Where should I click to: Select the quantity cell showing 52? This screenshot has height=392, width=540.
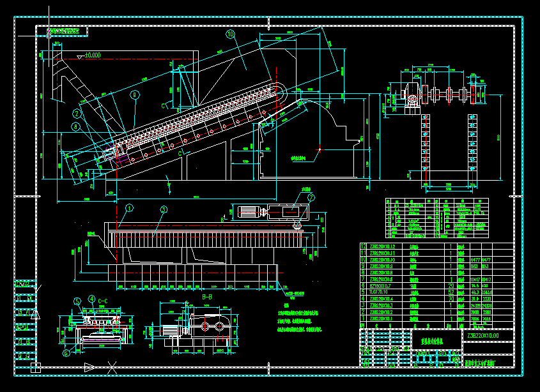coord(450,293)
